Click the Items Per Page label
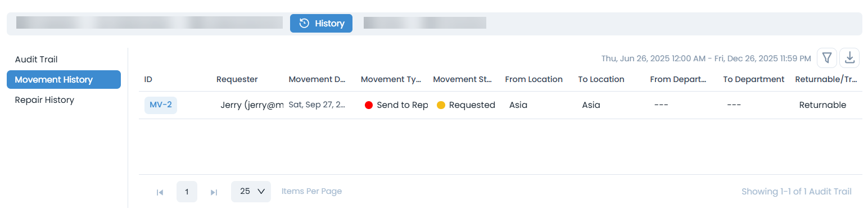Image resolution: width=868 pixels, height=222 pixels. (x=311, y=192)
